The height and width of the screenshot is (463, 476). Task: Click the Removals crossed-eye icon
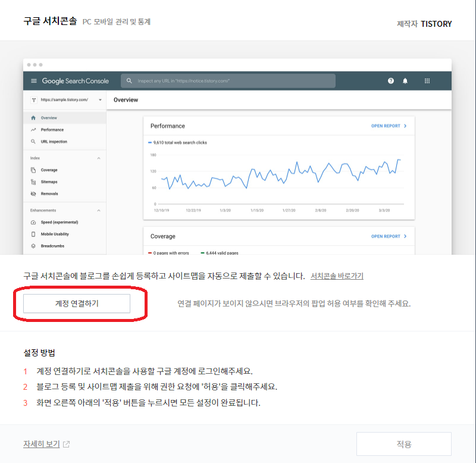(x=33, y=193)
